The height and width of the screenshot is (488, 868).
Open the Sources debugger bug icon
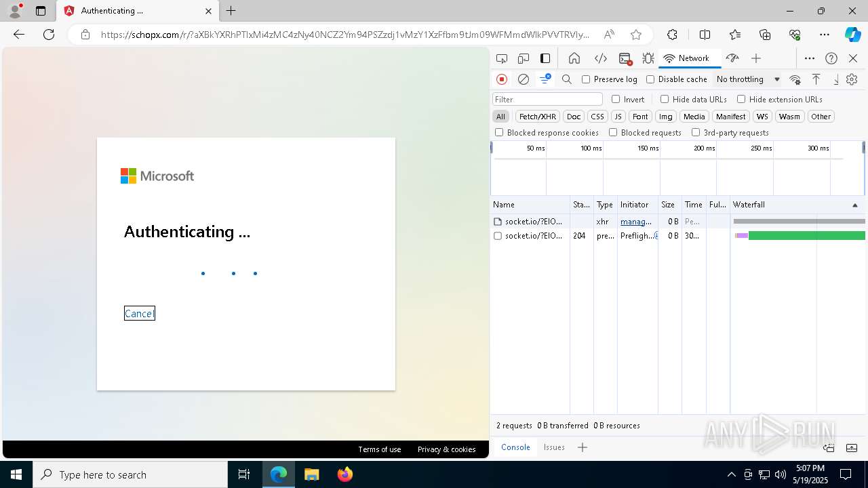click(x=648, y=58)
